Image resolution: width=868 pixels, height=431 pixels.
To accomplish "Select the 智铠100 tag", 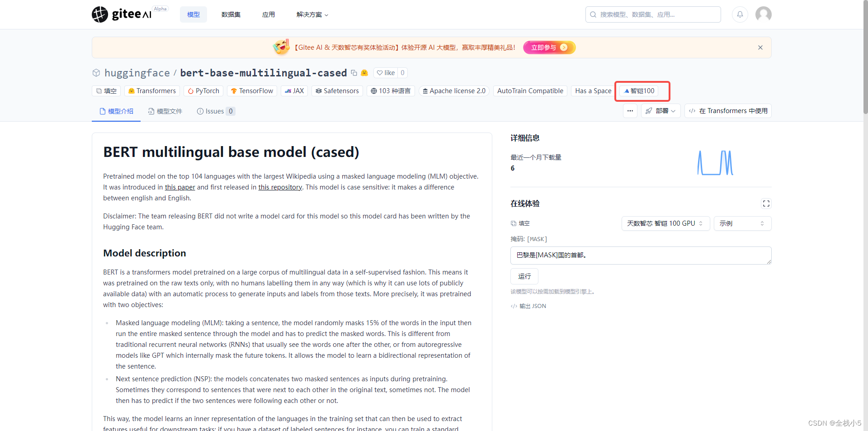I will (x=639, y=91).
